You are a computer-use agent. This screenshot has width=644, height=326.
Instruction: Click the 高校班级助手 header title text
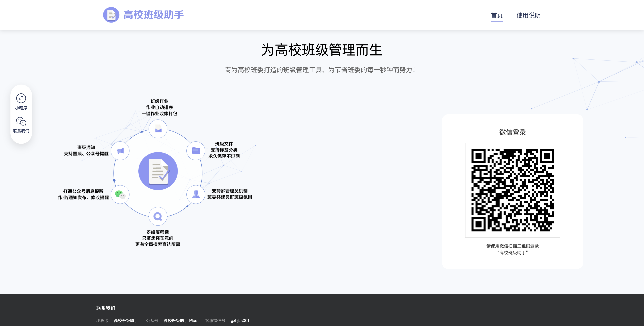tap(153, 15)
